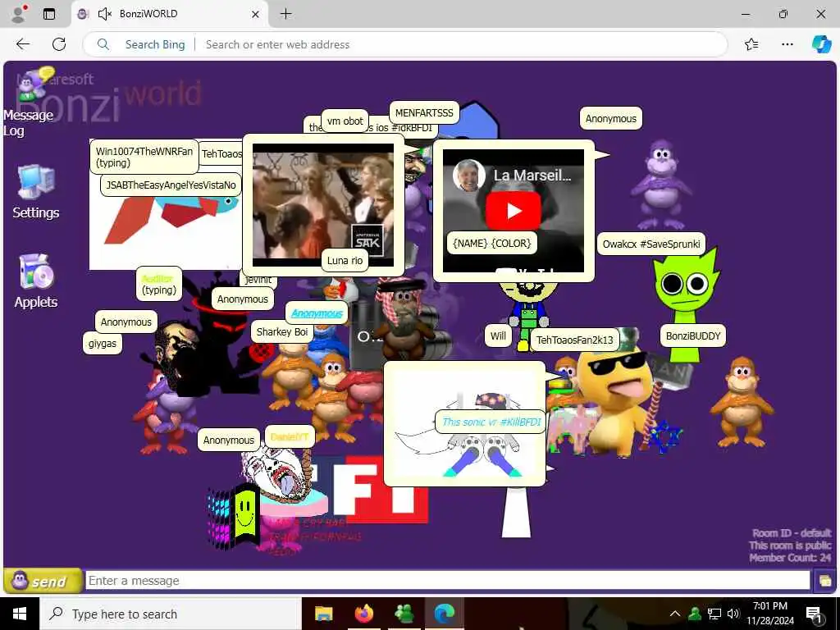Screen dimensions: 840x630
Task: Open the volume control in tray
Action: (733, 614)
